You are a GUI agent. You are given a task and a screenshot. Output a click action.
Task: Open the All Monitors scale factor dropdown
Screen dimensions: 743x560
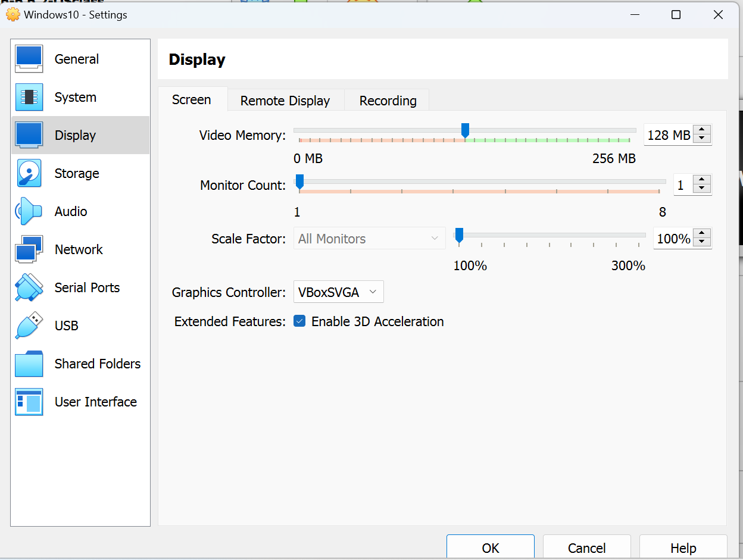[369, 239]
